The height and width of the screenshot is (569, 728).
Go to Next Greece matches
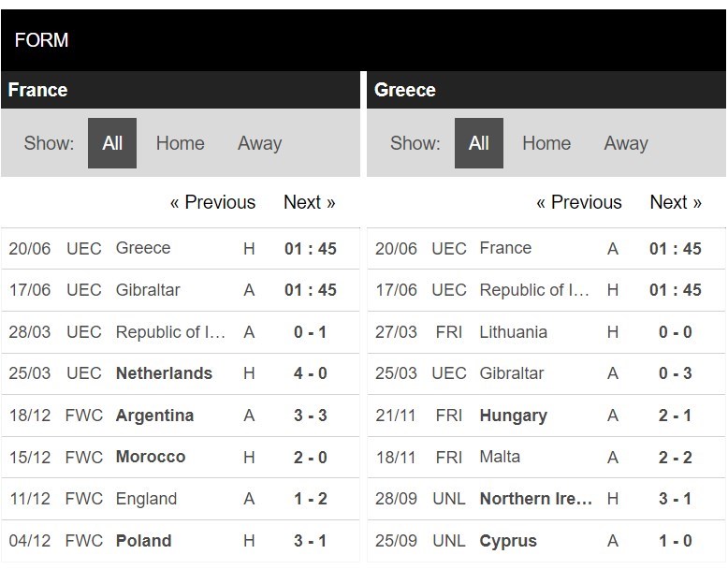click(x=676, y=202)
